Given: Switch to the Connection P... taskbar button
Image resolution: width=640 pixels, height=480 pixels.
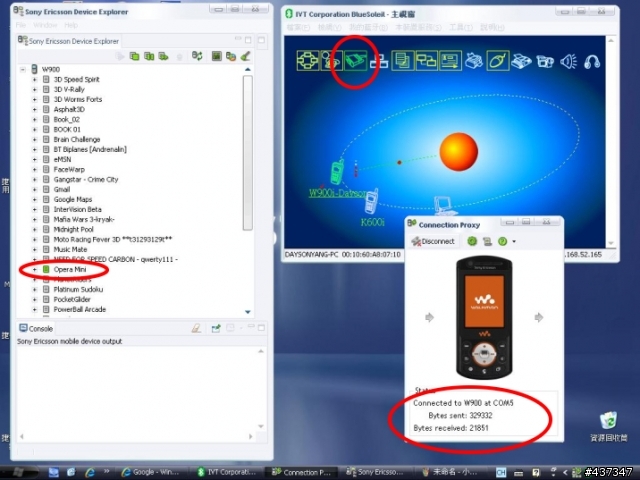Looking at the screenshot, I should click(302, 472).
